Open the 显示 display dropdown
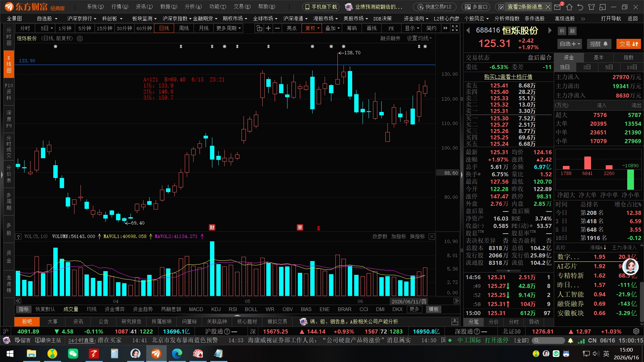 412,28
